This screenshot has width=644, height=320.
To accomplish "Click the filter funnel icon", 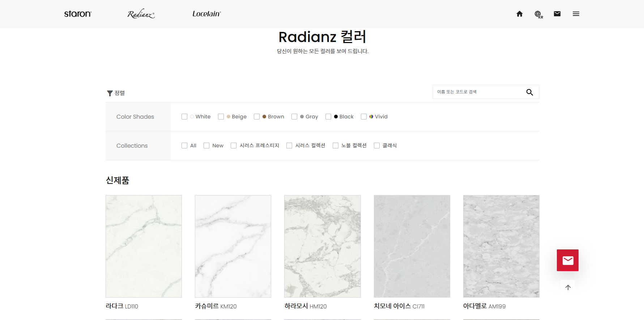I will (110, 93).
